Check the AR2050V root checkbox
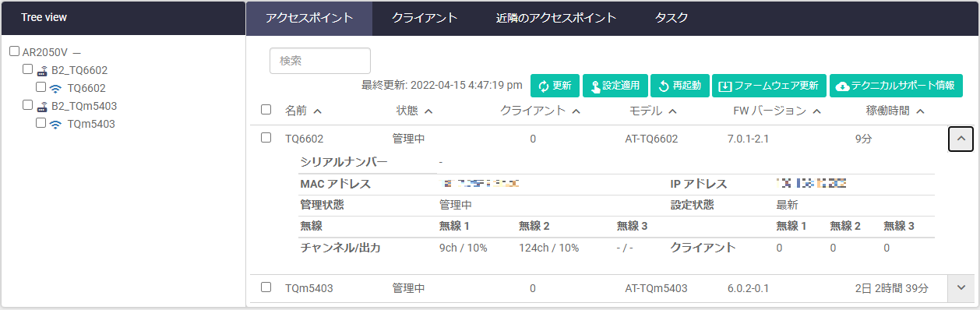 (x=14, y=51)
